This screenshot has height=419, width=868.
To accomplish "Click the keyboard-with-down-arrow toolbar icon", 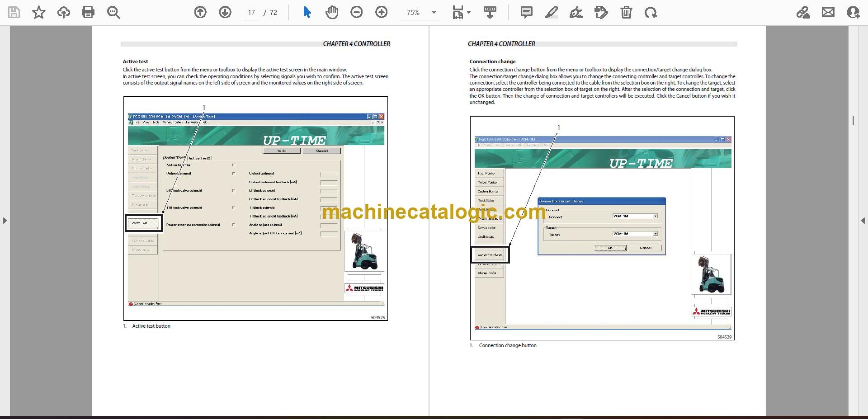I will click(x=490, y=12).
